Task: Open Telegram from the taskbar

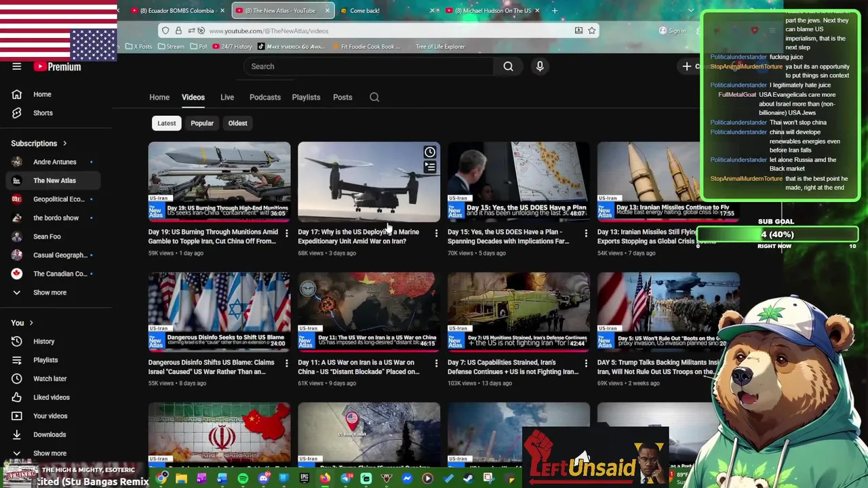Action: [x=347, y=479]
